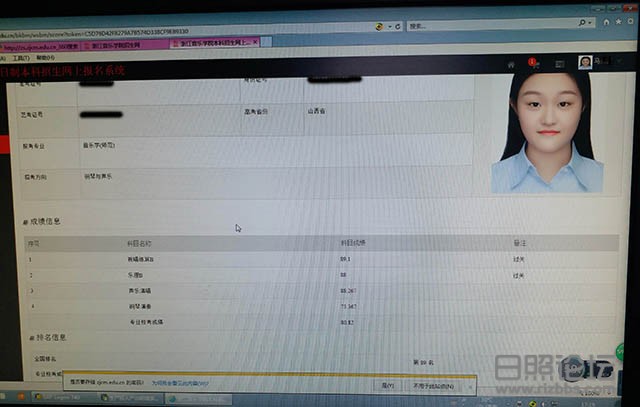Click 是(Y) on password prompt
This screenshot has width=640, height=407.
click(x=387, y=385)
